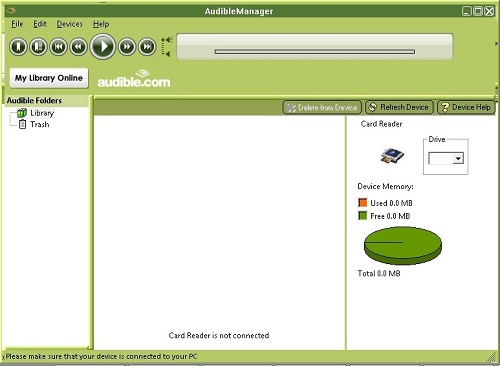Click the rewind button

78,46
